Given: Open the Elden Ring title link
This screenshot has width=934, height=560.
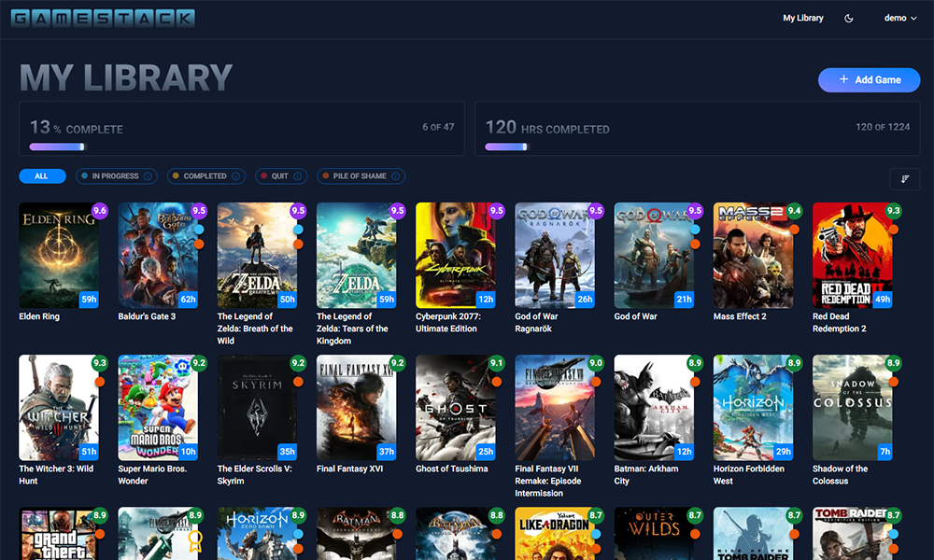Looking at the screenshot, I should pyautogui.click(x=39, y=316).
